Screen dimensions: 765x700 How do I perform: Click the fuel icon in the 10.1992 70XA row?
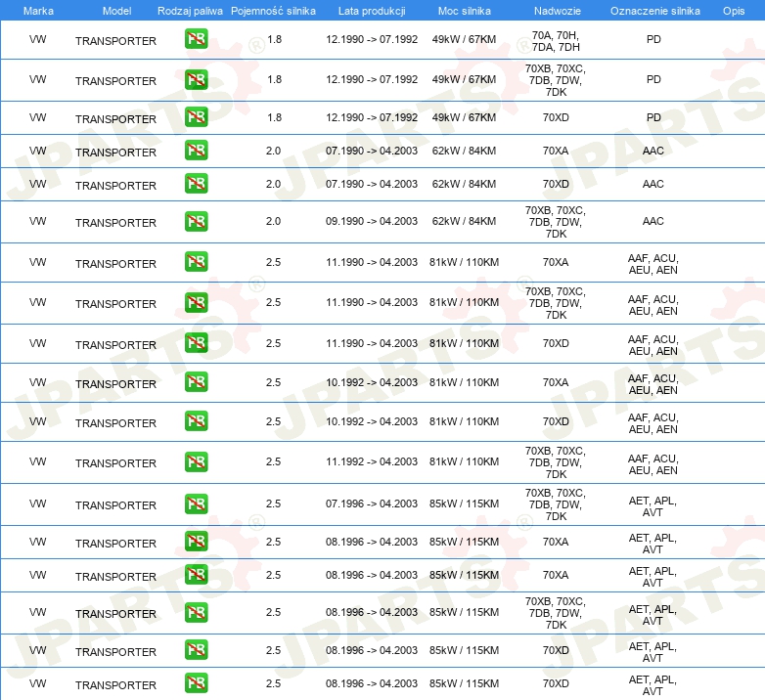(196, 381)
